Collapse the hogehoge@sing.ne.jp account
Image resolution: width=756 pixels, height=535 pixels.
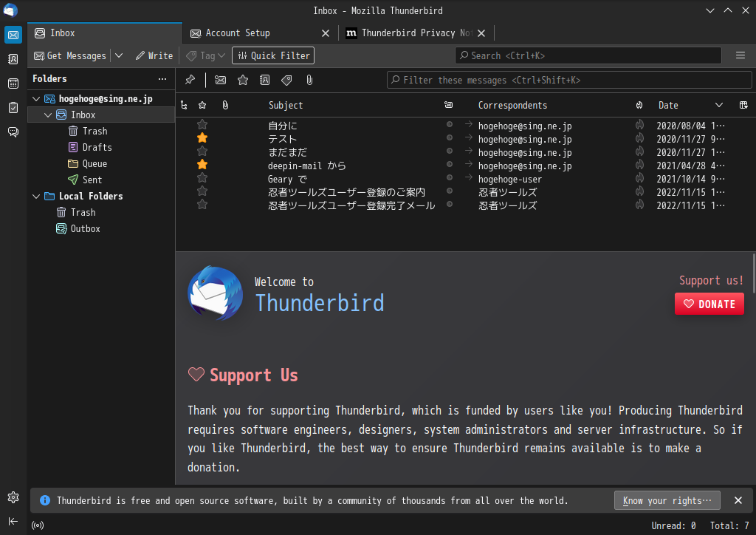[x=36, y=99]
